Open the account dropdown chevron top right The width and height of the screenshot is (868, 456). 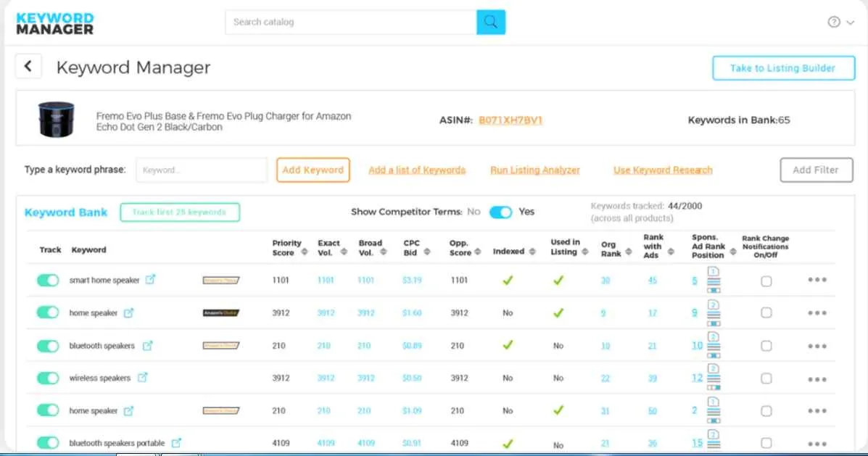click(848, 20)
